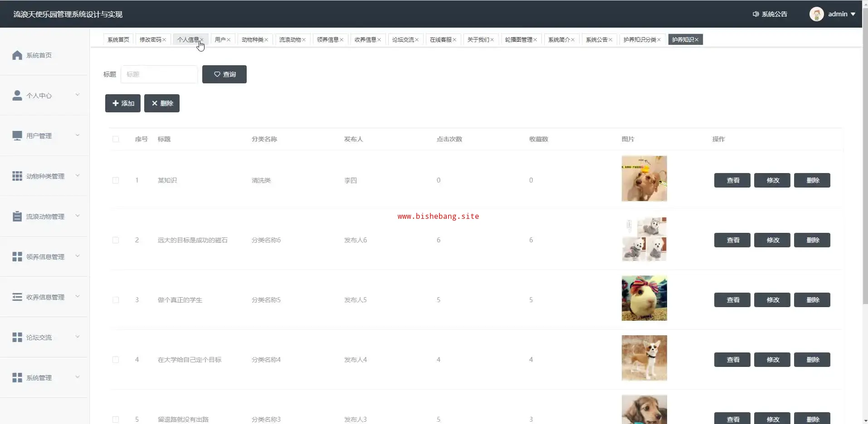868x424 pixels.
Task: Close the 修改密码 tab
Action: click(164, 40)
